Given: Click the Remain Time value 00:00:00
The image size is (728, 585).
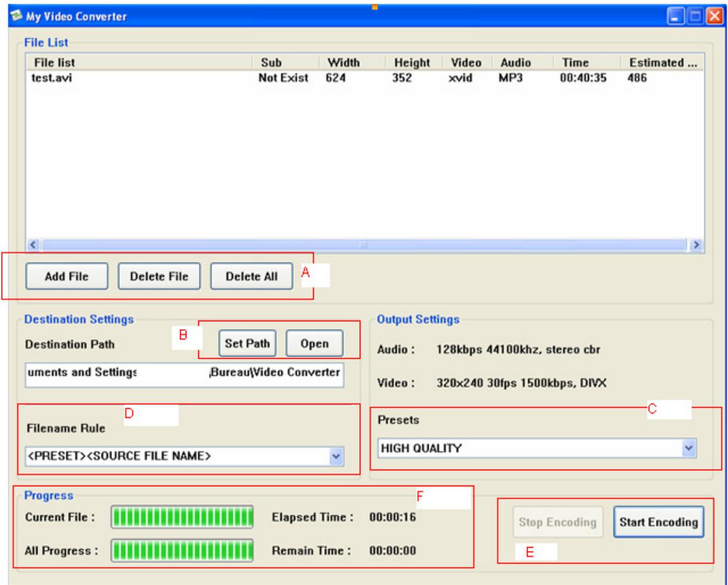Looking at the screenshot, I should tap(393, 551).
